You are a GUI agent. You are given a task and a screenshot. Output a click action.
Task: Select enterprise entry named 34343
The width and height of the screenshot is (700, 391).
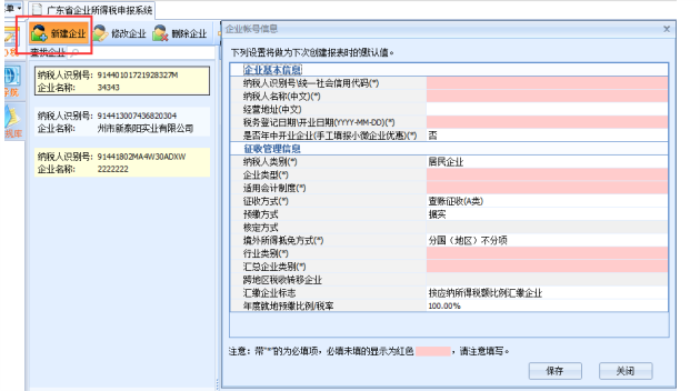pos(122,81)
